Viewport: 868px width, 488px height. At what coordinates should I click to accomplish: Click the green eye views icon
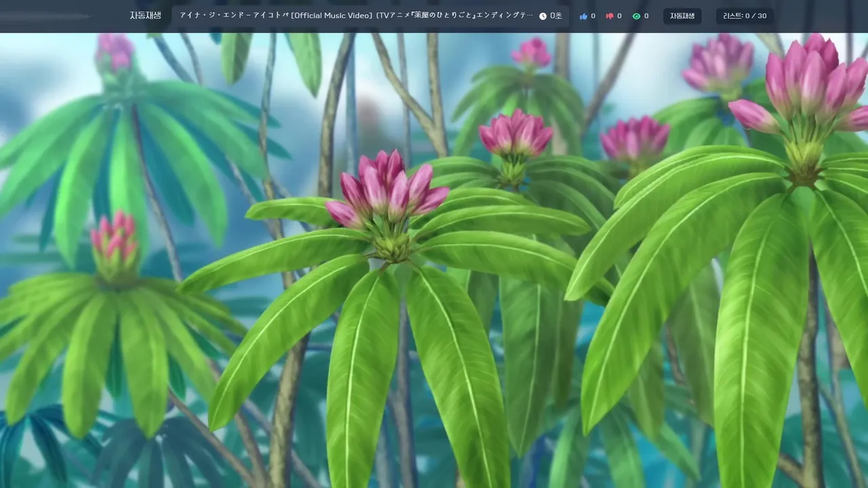[636, 16]
